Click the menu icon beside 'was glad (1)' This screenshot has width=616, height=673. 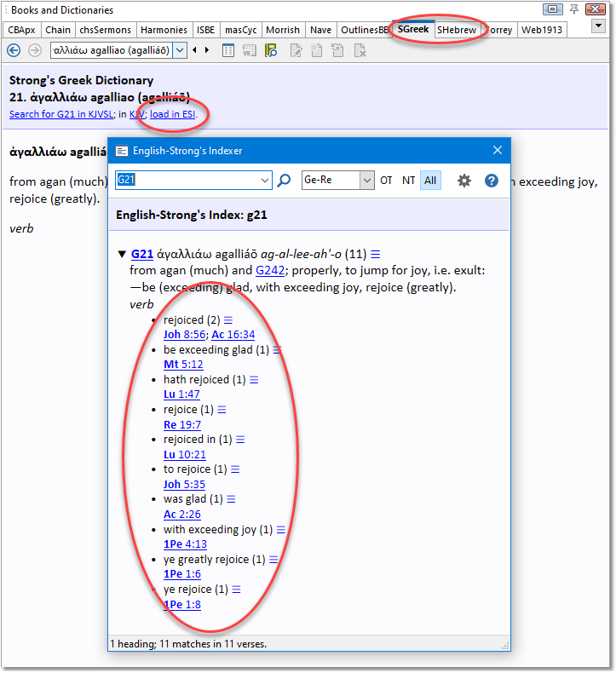[x=232, y=499]
